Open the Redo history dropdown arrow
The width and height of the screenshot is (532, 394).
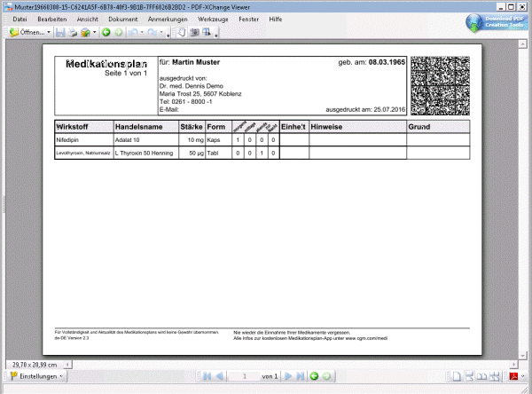pyautogui.click(x=161, y=32)
